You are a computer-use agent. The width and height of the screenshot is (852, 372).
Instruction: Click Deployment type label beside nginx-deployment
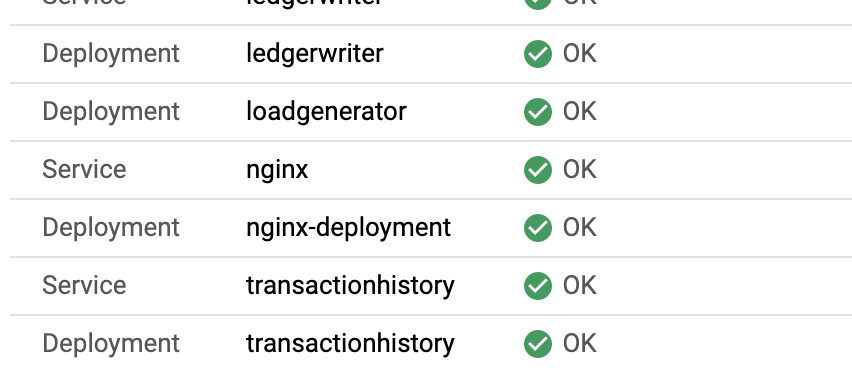pos(111,228)
